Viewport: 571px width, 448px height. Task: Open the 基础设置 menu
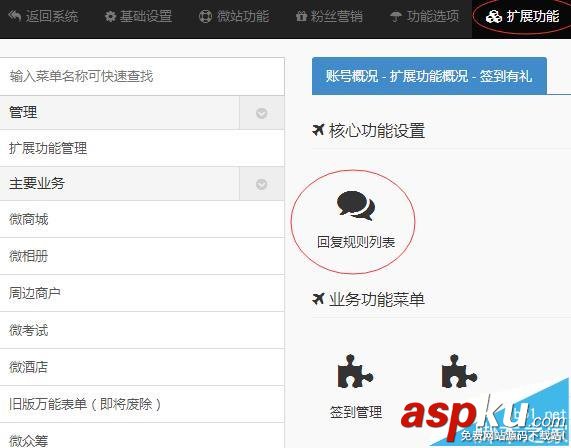138,16
